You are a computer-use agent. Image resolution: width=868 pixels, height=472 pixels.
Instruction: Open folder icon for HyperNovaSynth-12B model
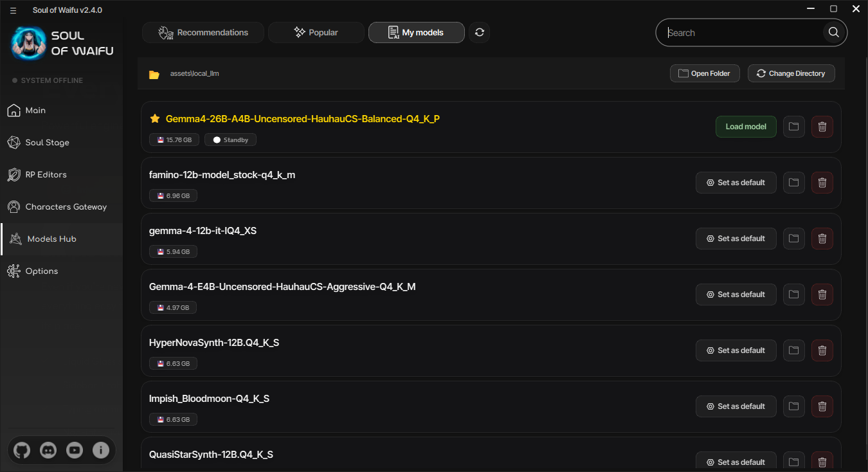[793, 350]
